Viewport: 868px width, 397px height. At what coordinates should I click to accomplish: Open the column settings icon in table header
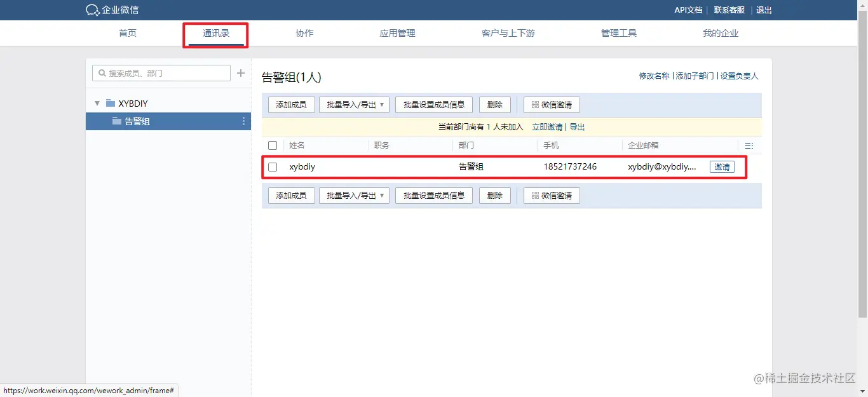point(749,145)
